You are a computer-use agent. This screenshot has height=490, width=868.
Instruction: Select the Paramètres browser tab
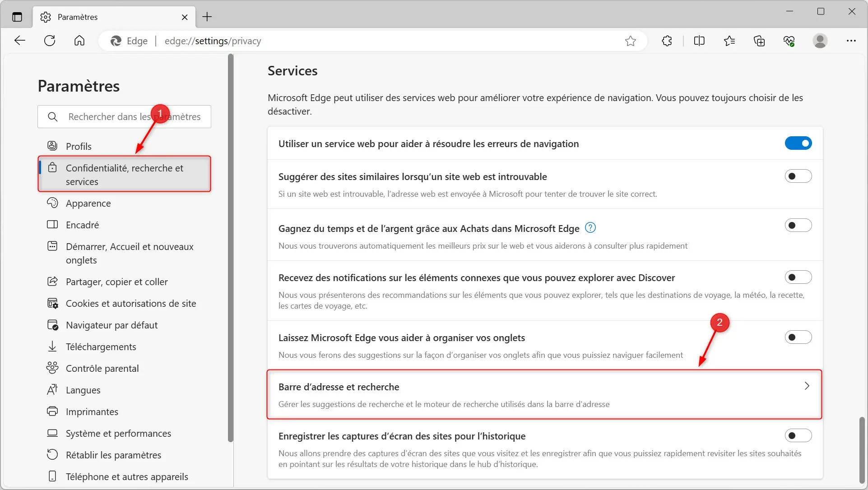point(114,17)
